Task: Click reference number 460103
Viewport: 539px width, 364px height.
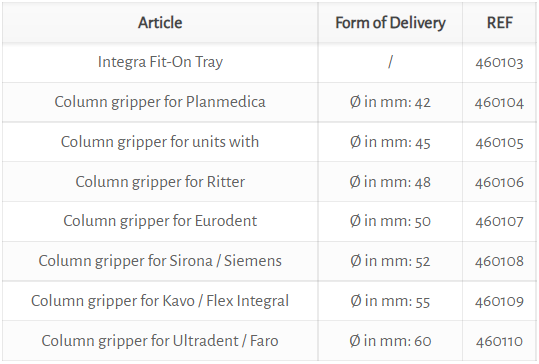Action: pyautogui.click(x=499, y=63)
